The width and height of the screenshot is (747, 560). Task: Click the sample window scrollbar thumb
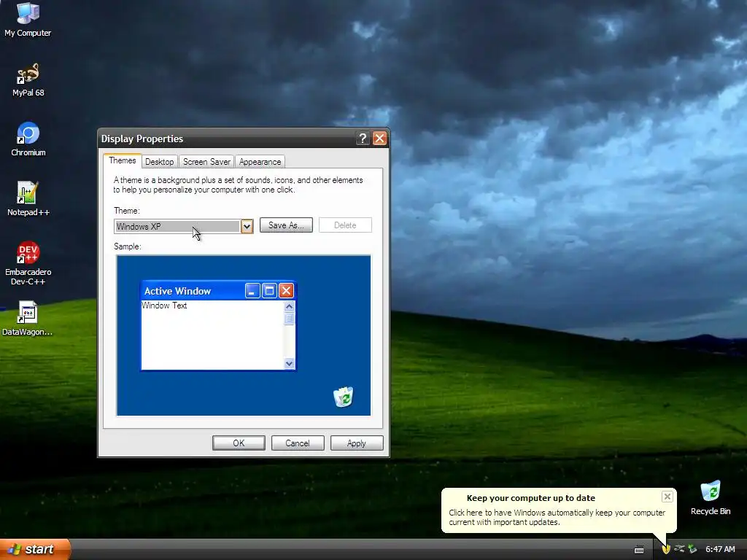point(289,319)
